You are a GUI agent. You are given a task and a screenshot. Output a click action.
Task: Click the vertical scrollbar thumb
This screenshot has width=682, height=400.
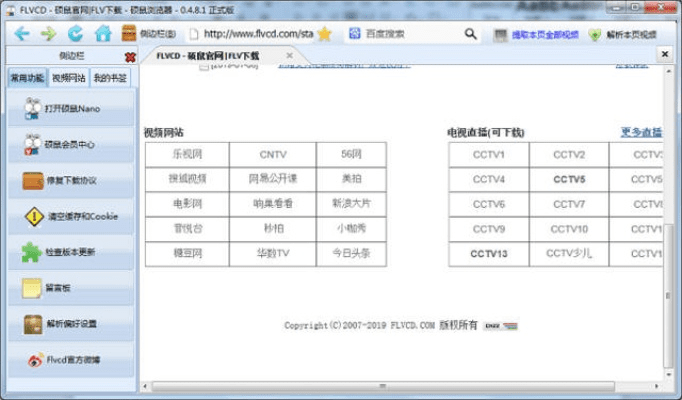coord(668,297)
